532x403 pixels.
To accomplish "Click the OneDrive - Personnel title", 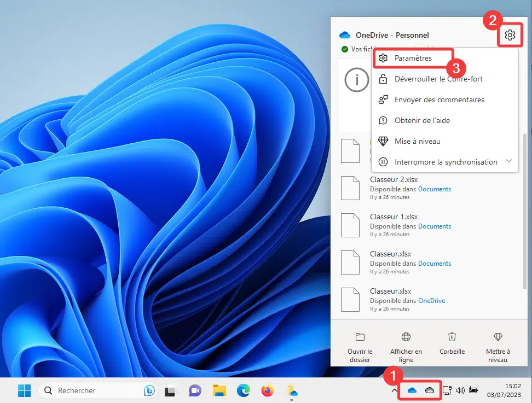I will 392,35.
